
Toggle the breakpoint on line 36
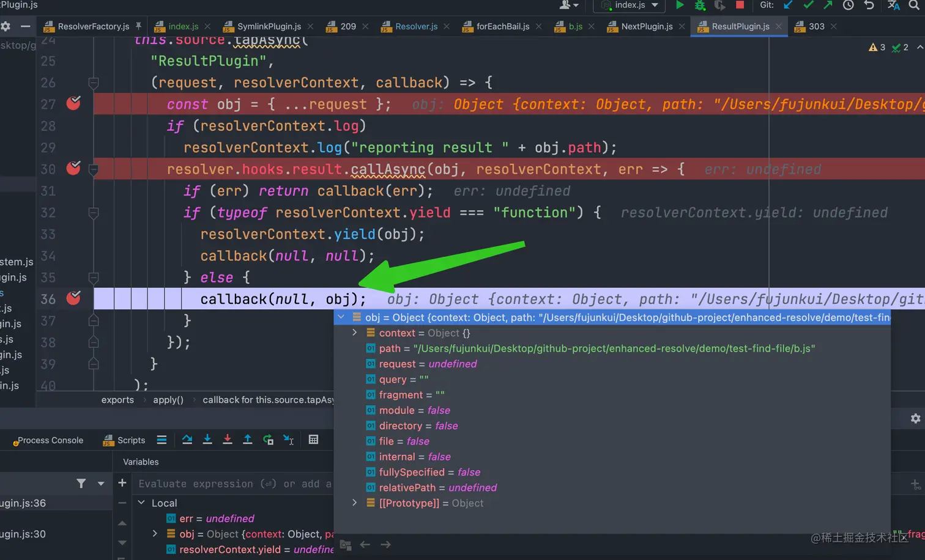(x=73, y=298)
